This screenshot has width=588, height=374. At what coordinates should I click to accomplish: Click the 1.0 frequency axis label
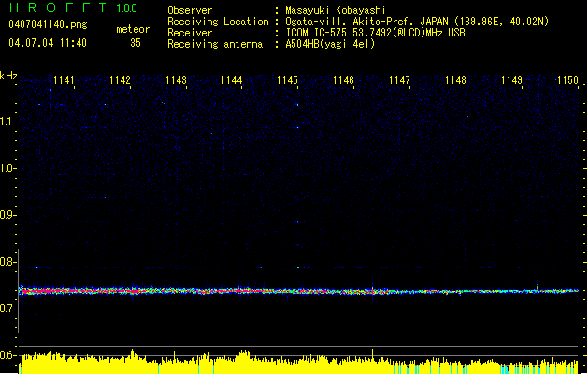(8, 168)
